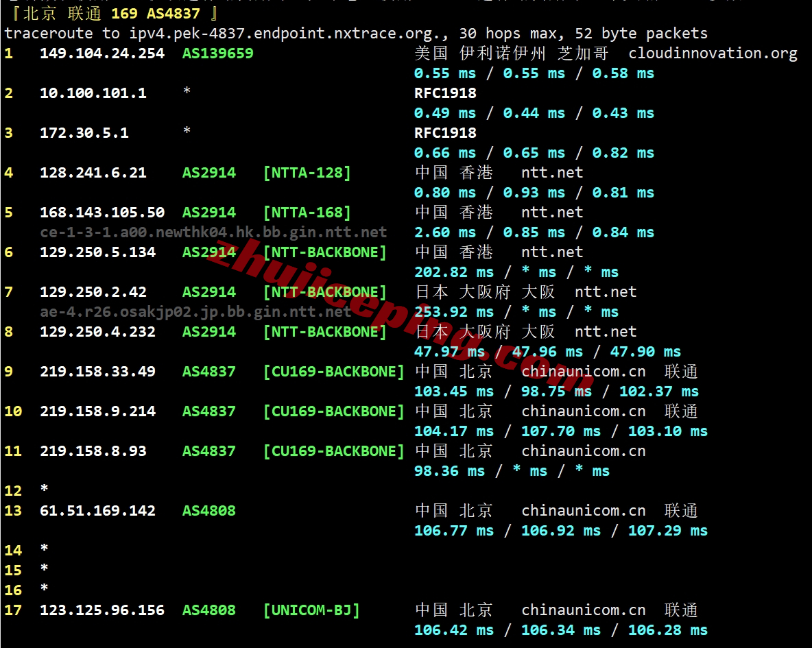Image resolution: width=812 pixels, height=648 pixels.
Task: Click the 103.45 ms latency value
Action: 453,392
